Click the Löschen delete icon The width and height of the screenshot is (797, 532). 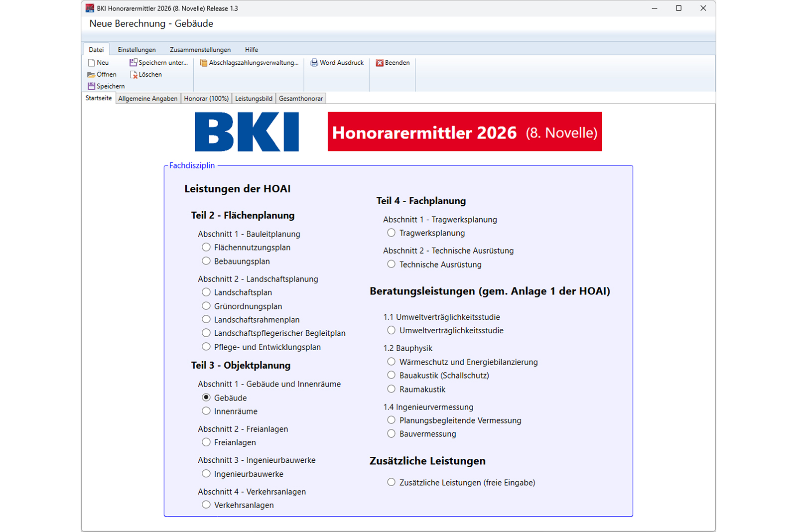[133, 75]
